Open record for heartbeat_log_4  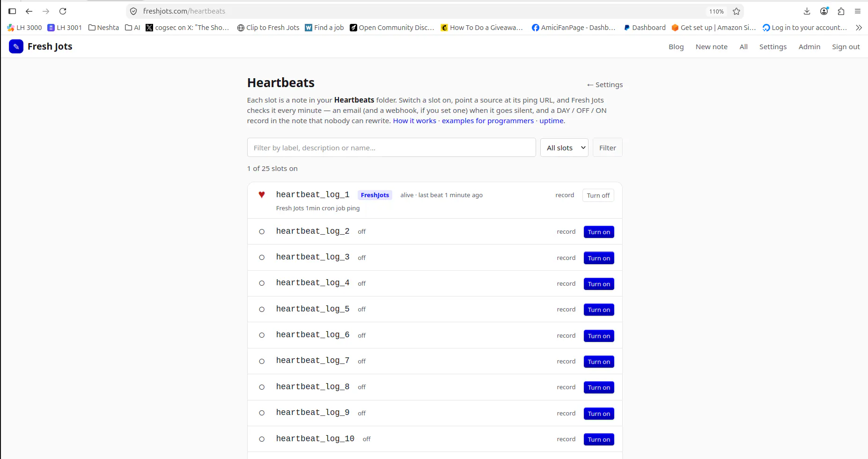click(x=566, y=284)
